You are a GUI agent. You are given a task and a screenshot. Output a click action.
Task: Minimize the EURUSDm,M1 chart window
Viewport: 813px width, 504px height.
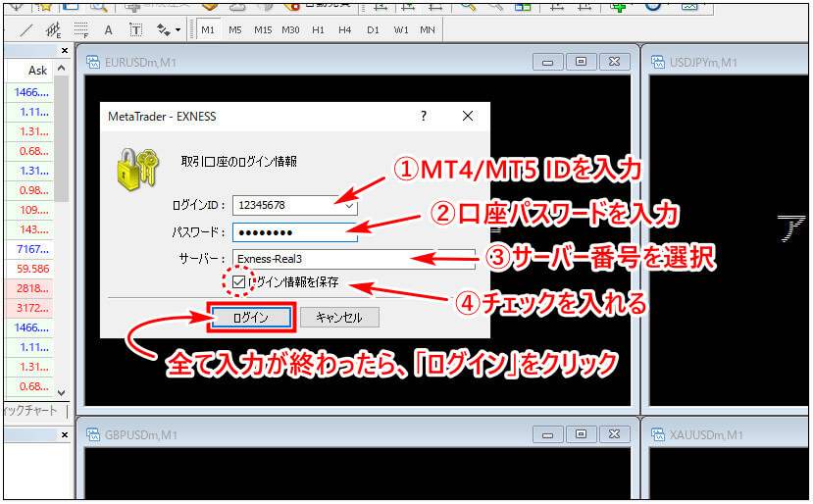[547, 62]
